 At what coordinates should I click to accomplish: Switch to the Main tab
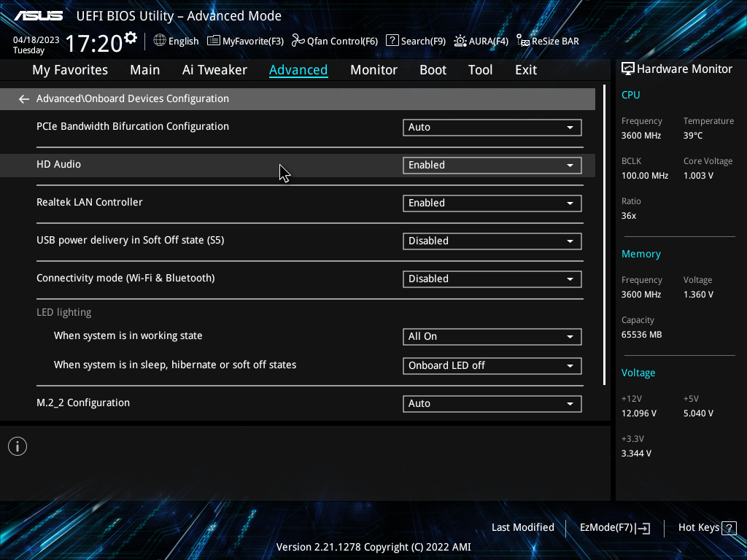coord(145,70)
